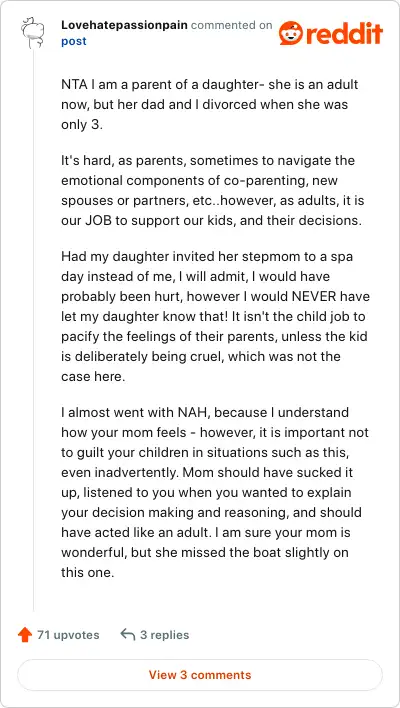Click the curved reply arrow icon
The image size is (400, 708).
point(128,635)
